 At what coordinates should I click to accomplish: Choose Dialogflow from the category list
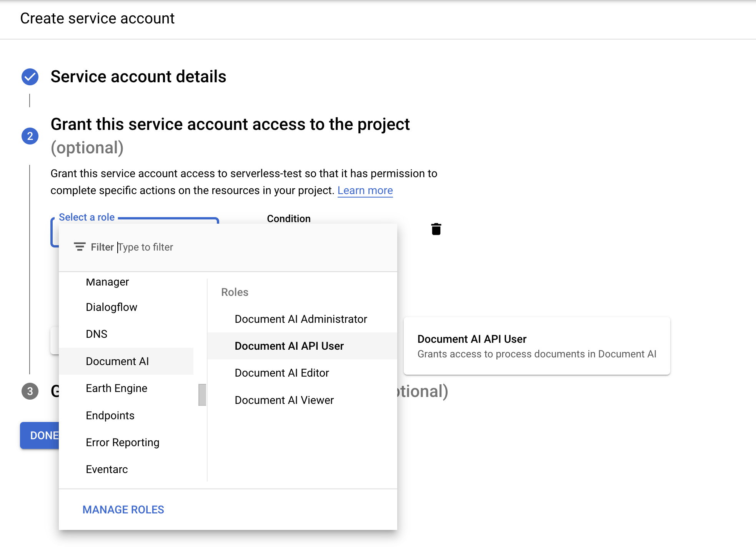coord(112,307)
